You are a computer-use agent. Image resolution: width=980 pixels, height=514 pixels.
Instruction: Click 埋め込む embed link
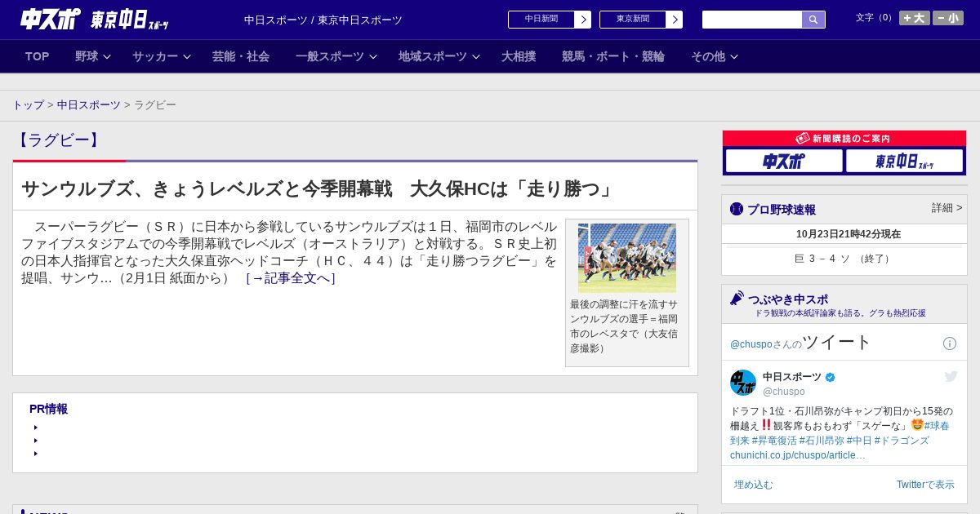[x=753, y=485]
